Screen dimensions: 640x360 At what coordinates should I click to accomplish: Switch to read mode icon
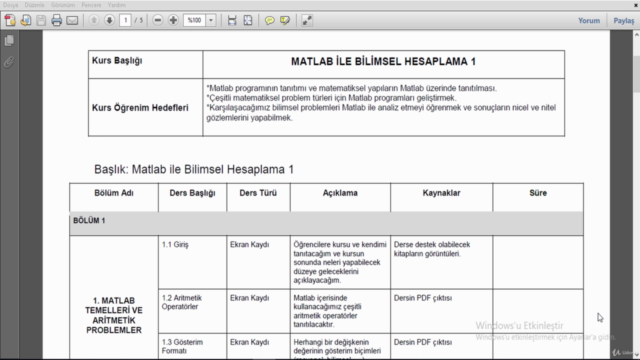(x=307, y=20)
